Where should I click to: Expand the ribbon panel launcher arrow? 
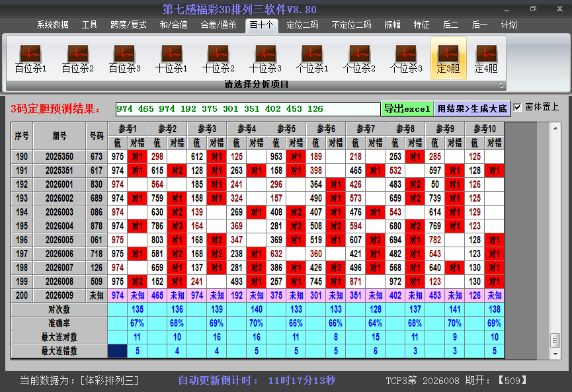click(501, 85)
